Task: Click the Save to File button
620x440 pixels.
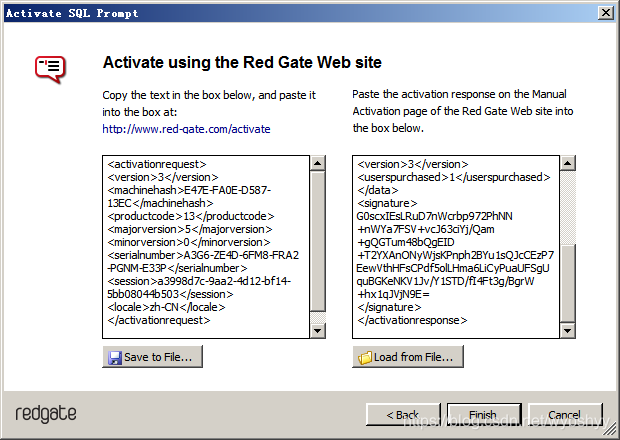Action: point(153,357)
